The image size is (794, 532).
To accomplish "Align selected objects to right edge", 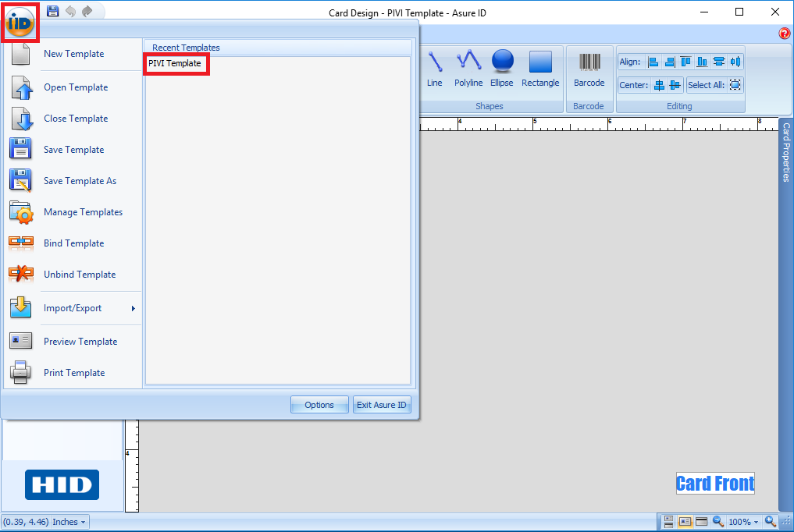I will 669,62.
